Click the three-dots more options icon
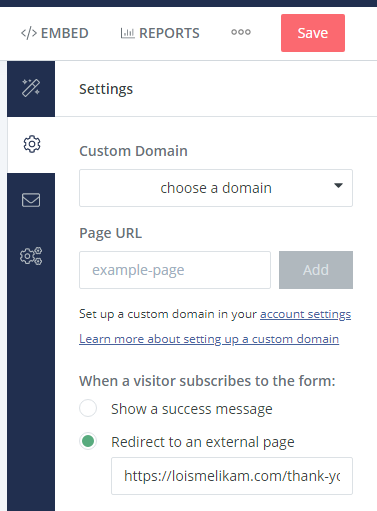Screen dimensions: 377x511 tap(241, 32)
